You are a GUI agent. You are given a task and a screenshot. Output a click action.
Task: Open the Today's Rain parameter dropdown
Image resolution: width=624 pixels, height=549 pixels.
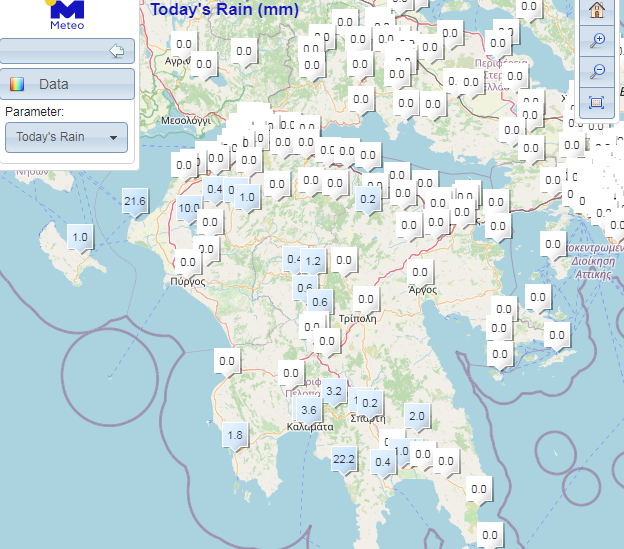[x=66, y=137]
